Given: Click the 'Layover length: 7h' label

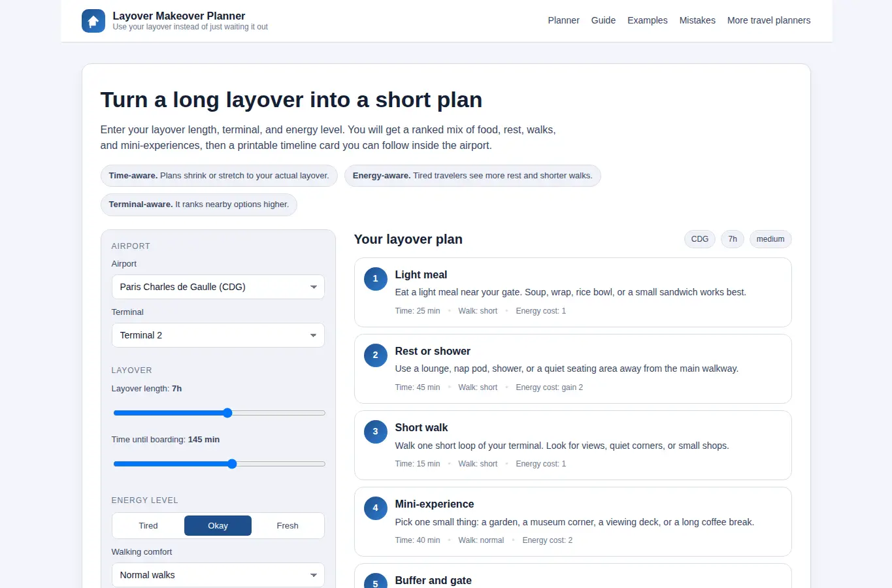Looking at the screenshot, I should (146, 389).
